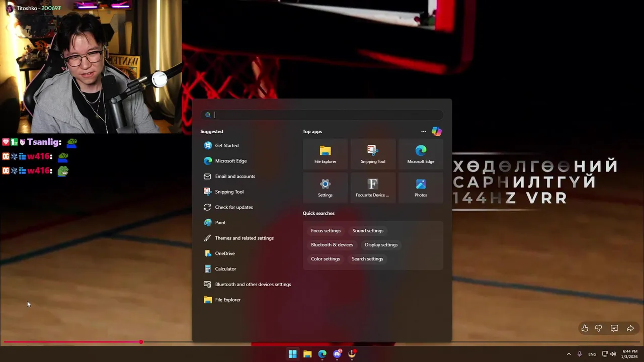Click the thumbs up like icon on the video
Screen dimensions: 644x362
(585, 328)
